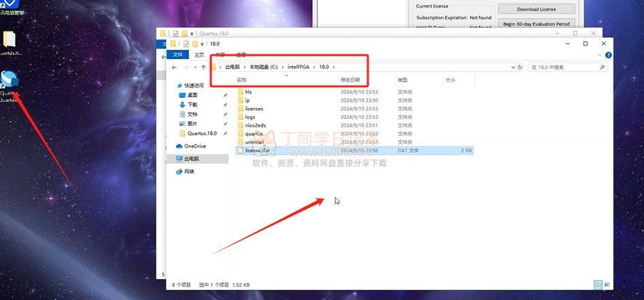Open 下载 in quick access
This screenshot has height=300, width=644.
click(x=192, y=104)
